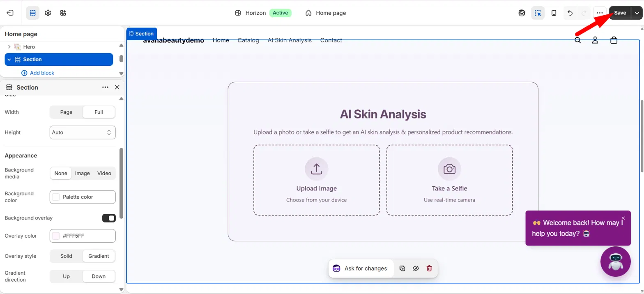Select Video for Background media

point(104,173)
